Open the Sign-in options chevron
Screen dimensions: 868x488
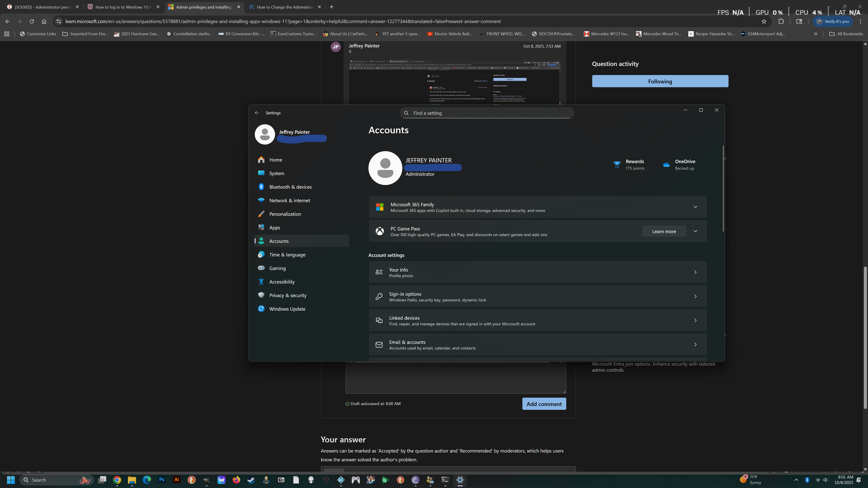click(695, 296)
